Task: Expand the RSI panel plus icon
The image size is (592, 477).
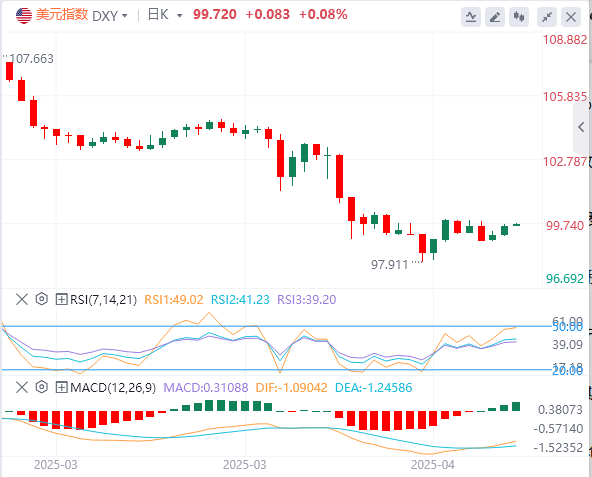Action: point(62,300)
